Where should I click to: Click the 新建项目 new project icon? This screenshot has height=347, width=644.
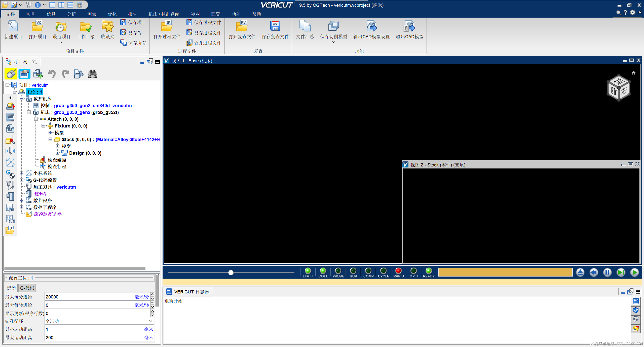[x=13, y=26]
